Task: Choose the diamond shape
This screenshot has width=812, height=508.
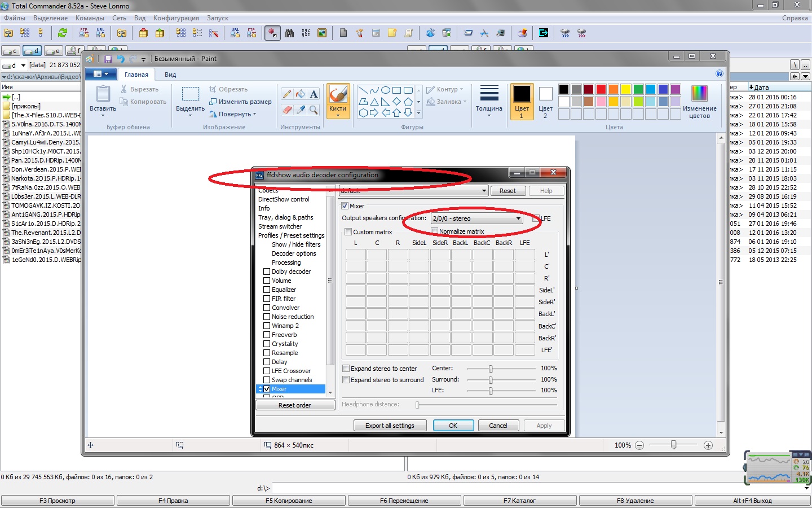Action: point(397,102)
